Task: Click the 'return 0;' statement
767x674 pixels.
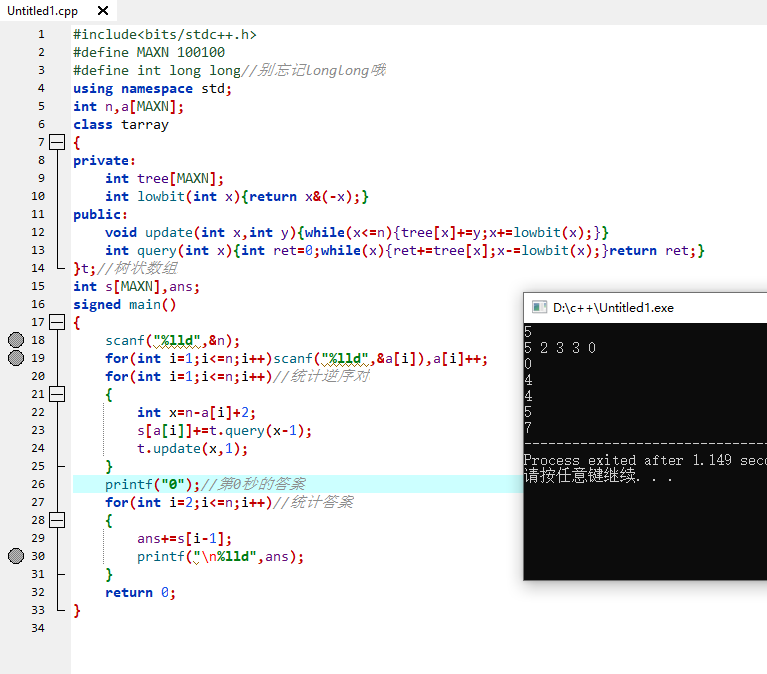Action: tap(140, 592)
